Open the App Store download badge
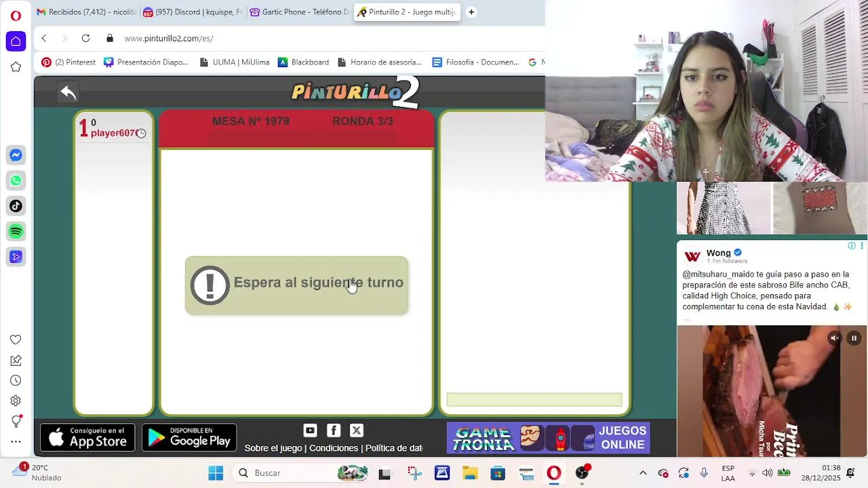Screen dimensions: 868x488 tap(87, 438)
